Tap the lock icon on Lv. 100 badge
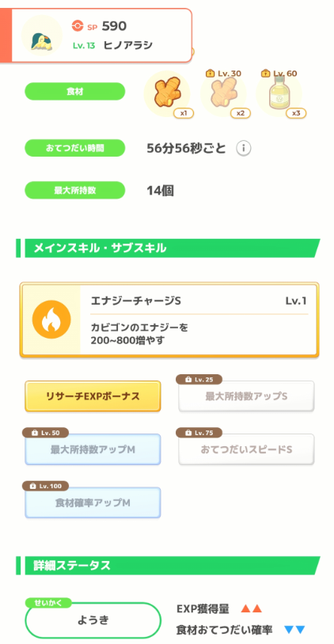This screenshot has height=644, width=334. coord(33,487)
